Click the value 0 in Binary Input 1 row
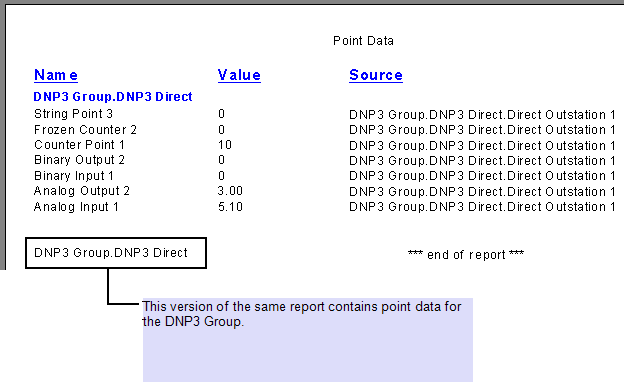624x392 pixels. point(221,176)
